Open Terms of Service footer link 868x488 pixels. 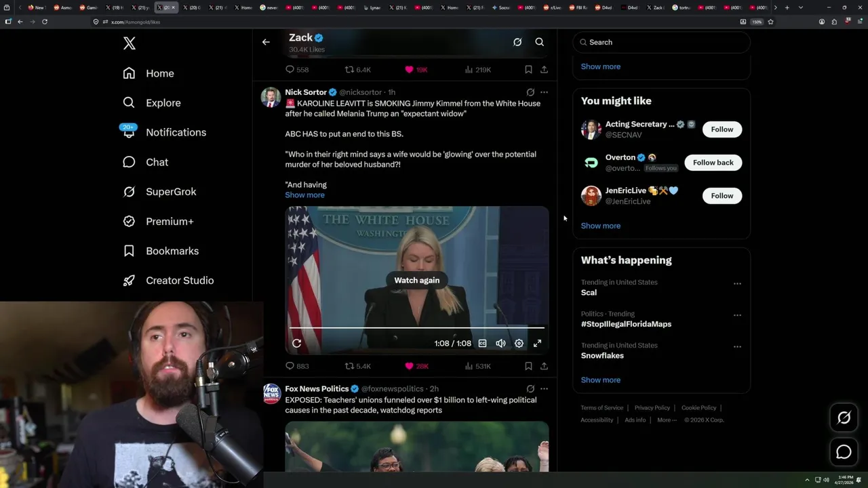[601, 408]
